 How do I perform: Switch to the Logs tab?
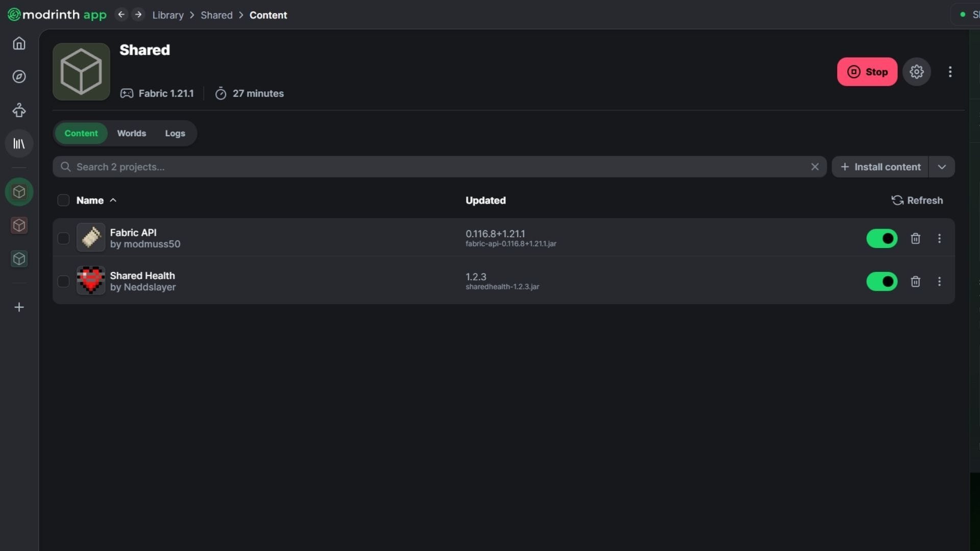tap(175, 133)
